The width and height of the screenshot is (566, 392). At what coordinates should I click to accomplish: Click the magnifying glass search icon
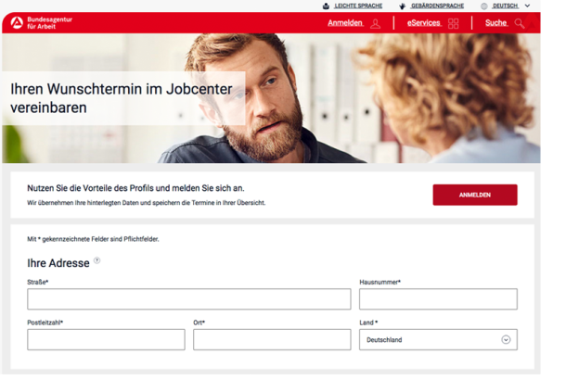click(520, 24)
